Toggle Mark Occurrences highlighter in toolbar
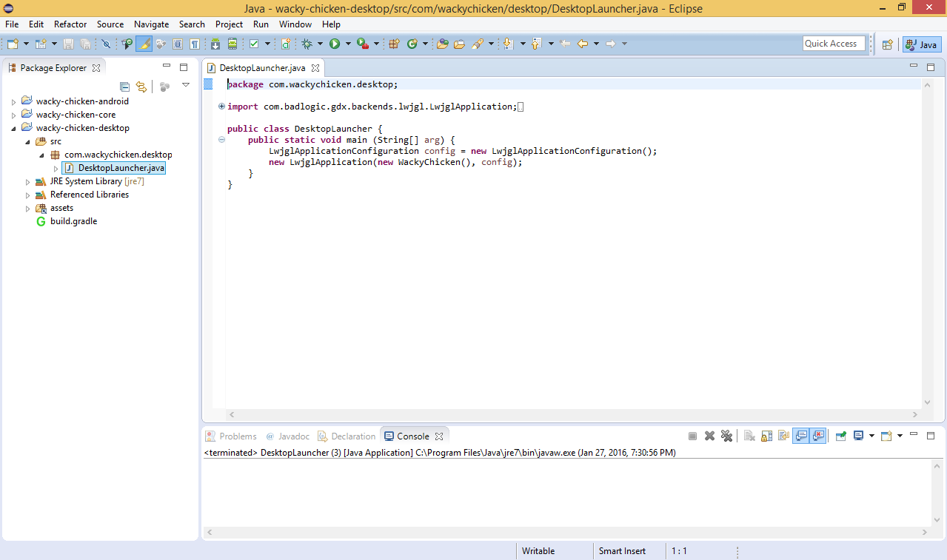 tap(144, 44)
